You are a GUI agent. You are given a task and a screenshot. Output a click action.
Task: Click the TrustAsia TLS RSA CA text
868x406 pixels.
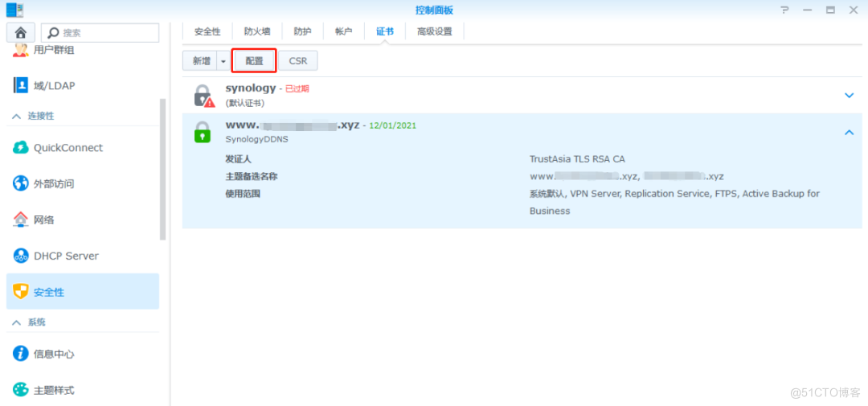tap(577, 159)
